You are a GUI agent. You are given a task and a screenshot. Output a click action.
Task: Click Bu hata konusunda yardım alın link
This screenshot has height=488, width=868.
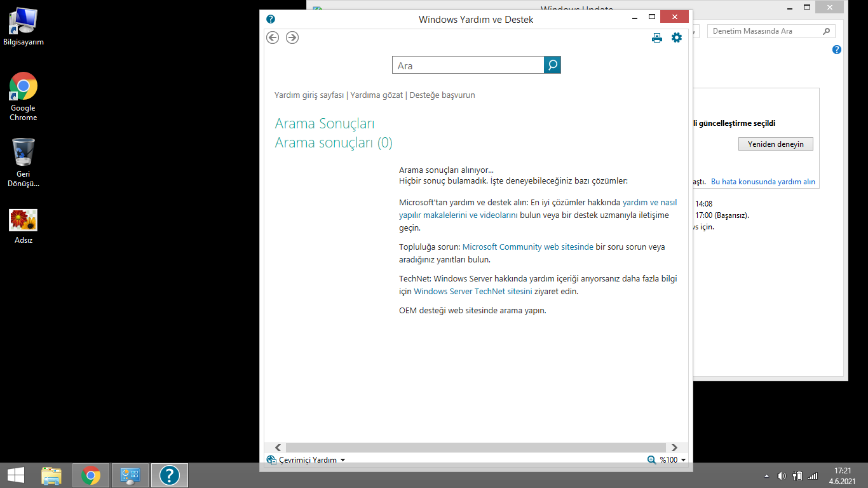[x=763, y=182]
